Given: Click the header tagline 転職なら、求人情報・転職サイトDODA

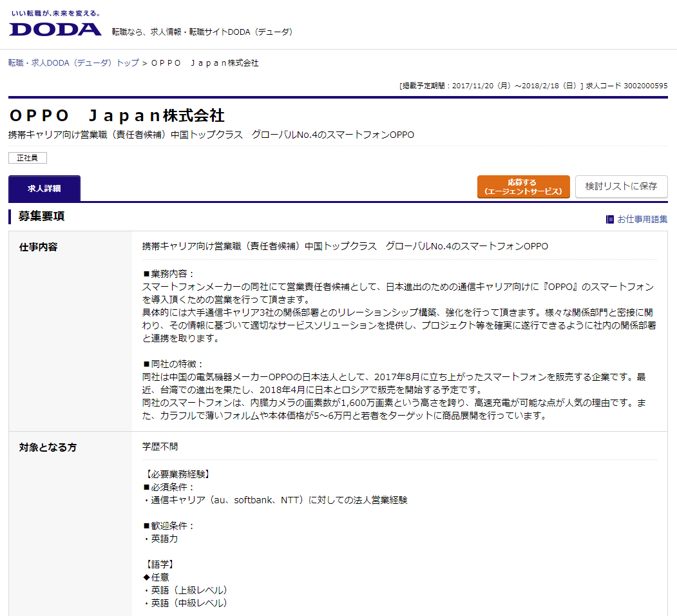Looking at the screenshot, I should (x=202, y=32).
